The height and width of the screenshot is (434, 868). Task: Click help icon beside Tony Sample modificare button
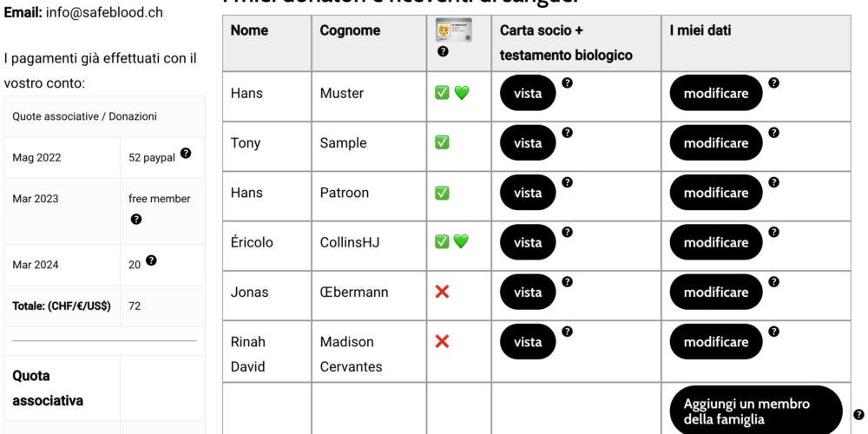pos(773,133)
